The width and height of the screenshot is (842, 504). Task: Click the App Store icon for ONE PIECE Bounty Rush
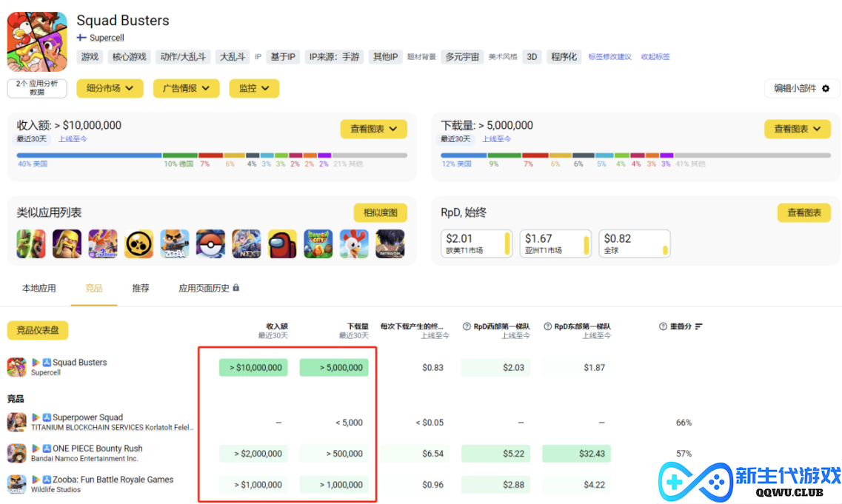click(47, 448)
